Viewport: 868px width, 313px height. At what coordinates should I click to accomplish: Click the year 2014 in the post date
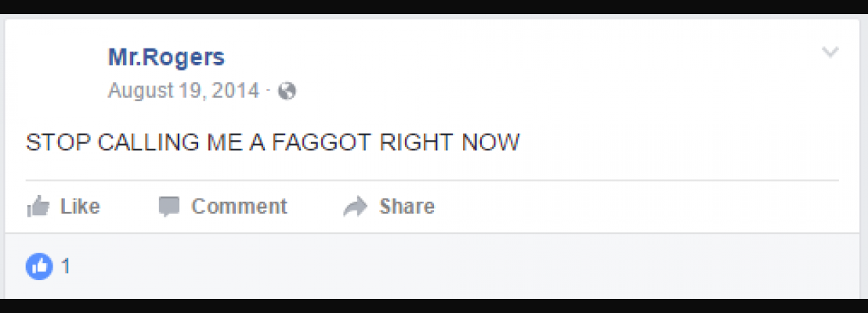233,90
